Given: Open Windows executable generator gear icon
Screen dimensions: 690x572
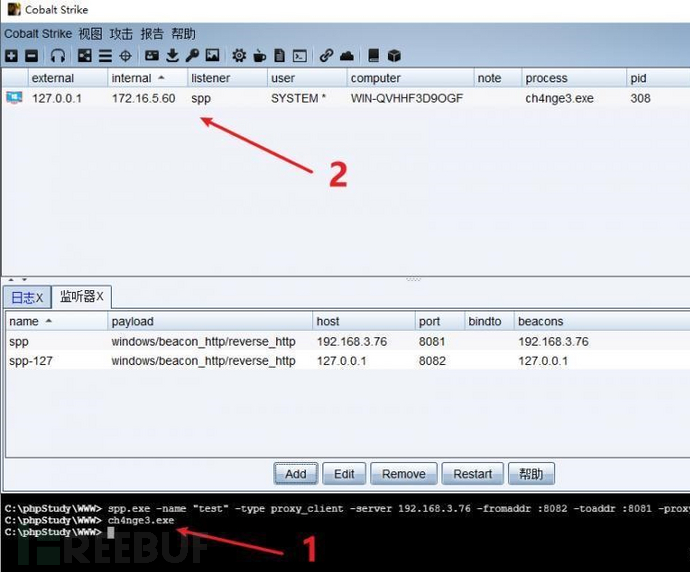Looking at the screenshot, I should tap(239, 56).
